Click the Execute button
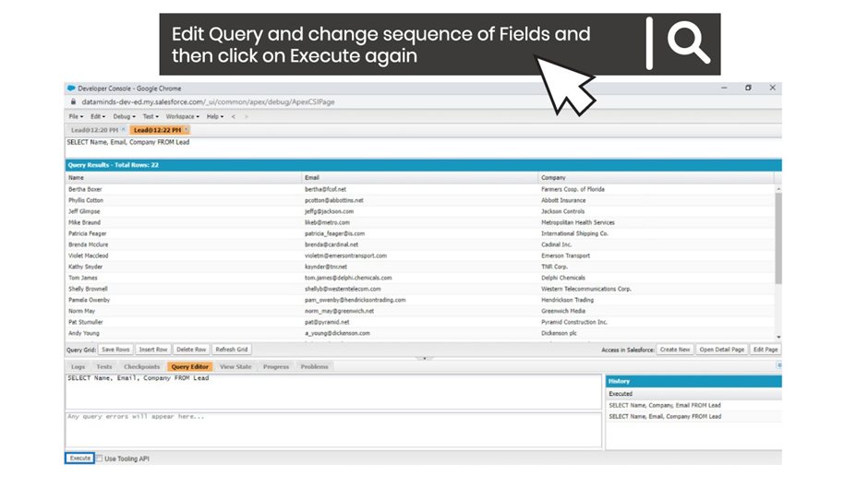The image size is (868, 488). pos(79,458)
